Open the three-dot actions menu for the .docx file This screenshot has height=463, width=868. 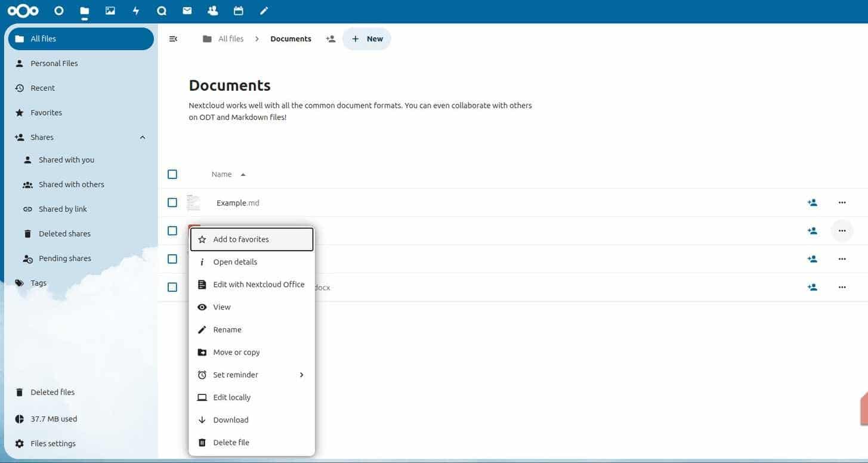(x=842, y=287)
